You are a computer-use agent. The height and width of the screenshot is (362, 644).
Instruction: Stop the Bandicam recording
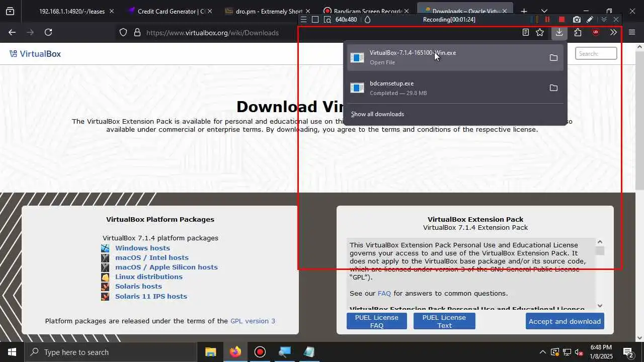[561, 20]
